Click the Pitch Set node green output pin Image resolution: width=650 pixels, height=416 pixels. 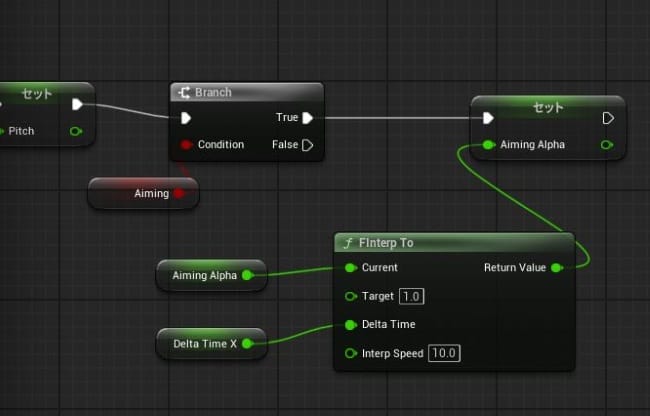click(76, 131)
